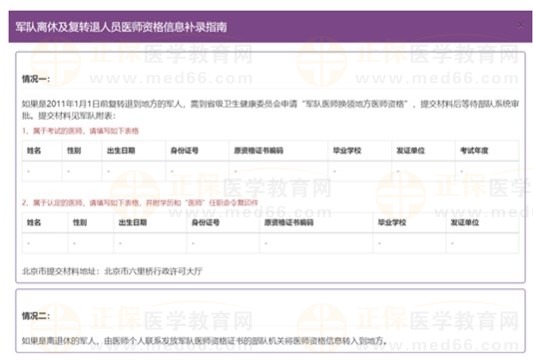Image resolution: width=533 pixels, height=361 pixels.
Task: Click red line 1、属于考试的医师，请填写如下表格
Action: (x=81, y=131)
